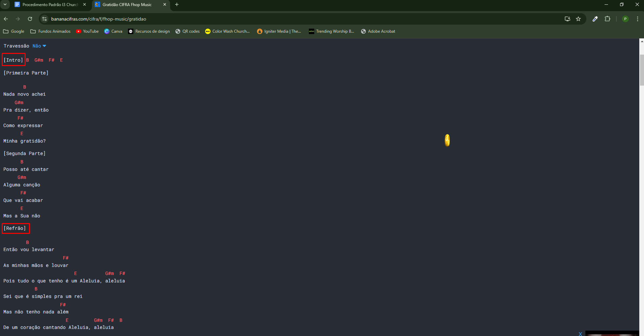Open the tab search chevron
The height and width of the screenshot is (336, 644).
click(x=5, y=4)
